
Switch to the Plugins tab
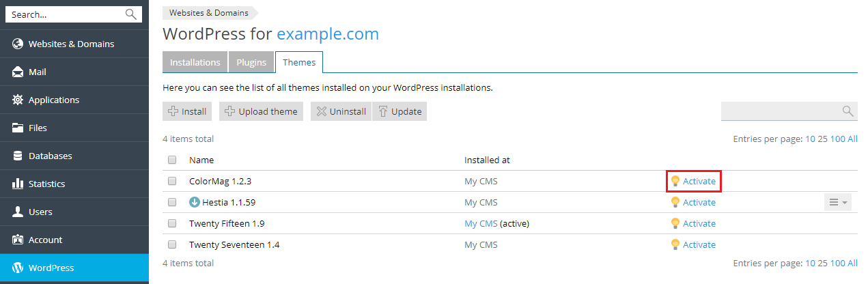251,62
